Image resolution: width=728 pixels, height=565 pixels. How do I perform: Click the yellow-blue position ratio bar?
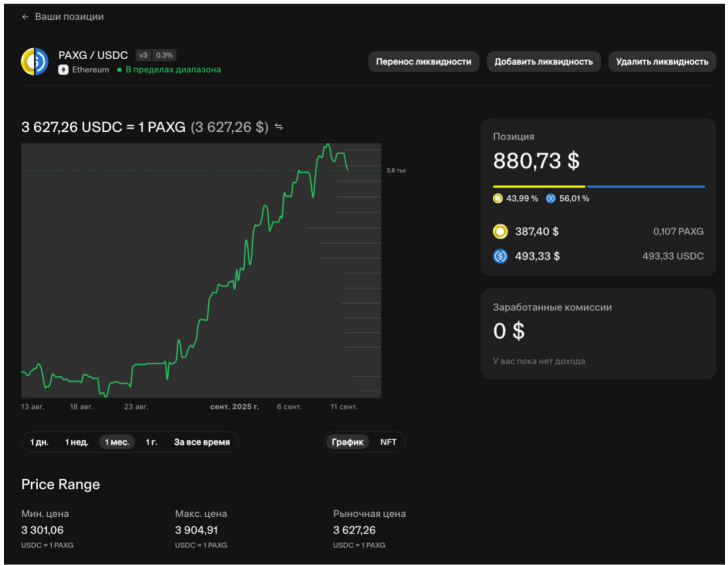(599, 187)
